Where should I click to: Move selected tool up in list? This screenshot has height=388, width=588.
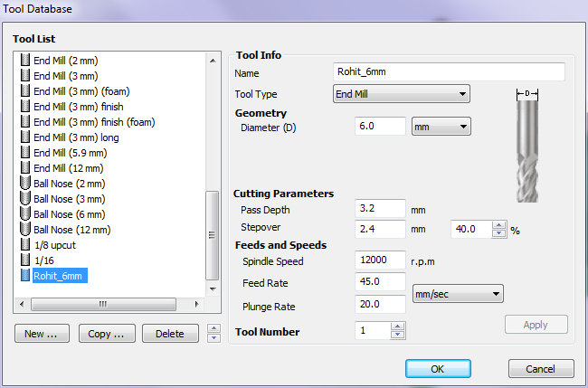[213, 329]
